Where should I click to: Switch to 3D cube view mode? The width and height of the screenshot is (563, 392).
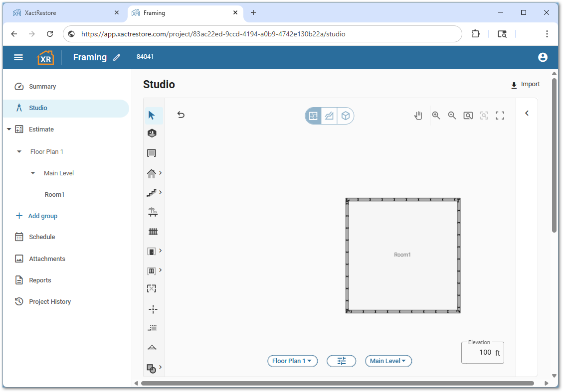click(346, 115)
